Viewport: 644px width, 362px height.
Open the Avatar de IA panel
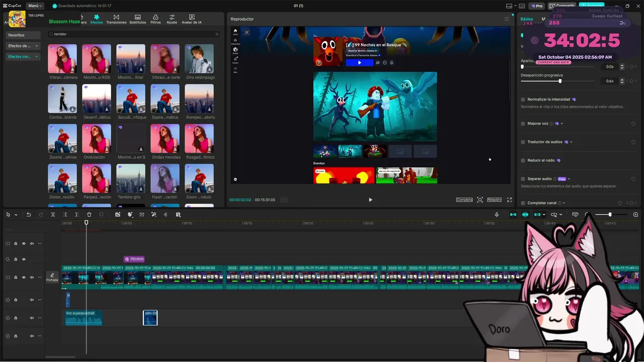pyautogui.click(x=191, y=19)
